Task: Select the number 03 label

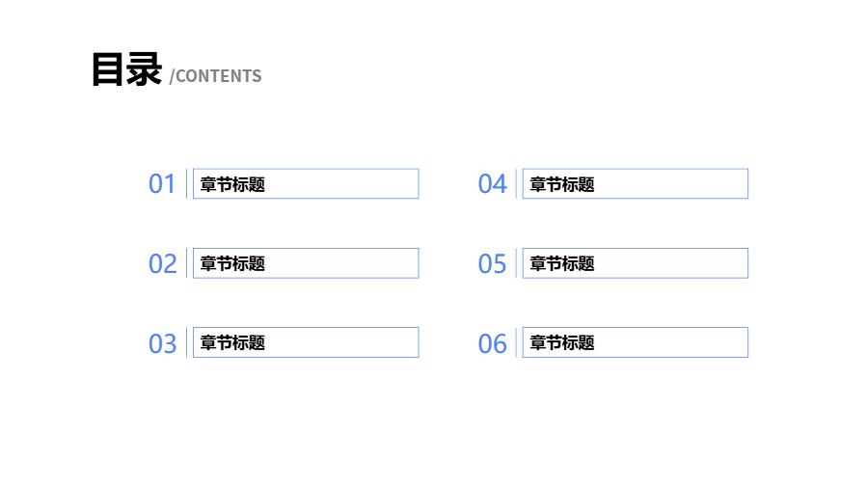Action: pos(162,343)
